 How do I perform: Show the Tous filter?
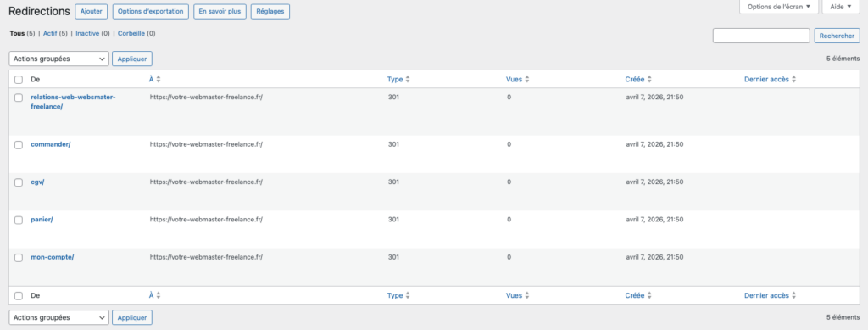click(17, 33)
